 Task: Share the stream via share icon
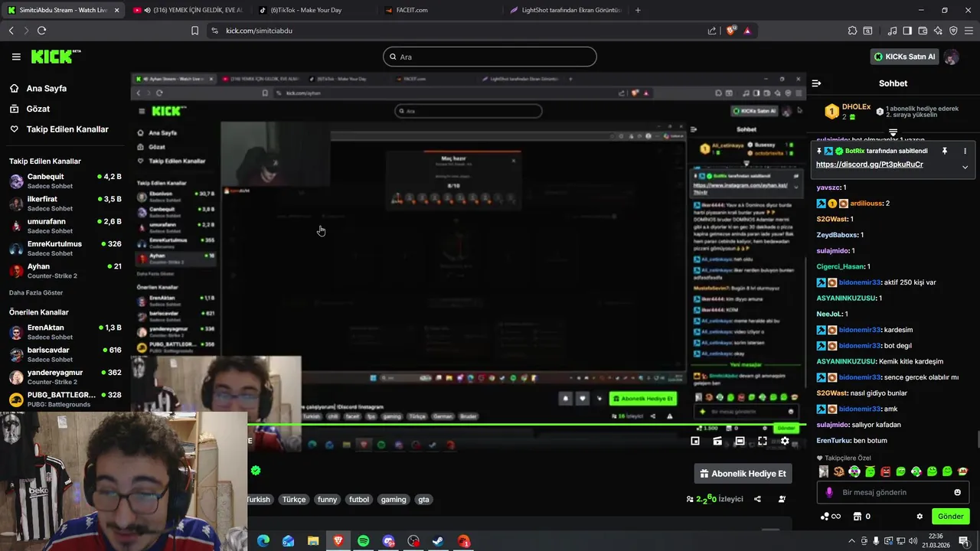(757, 499)
